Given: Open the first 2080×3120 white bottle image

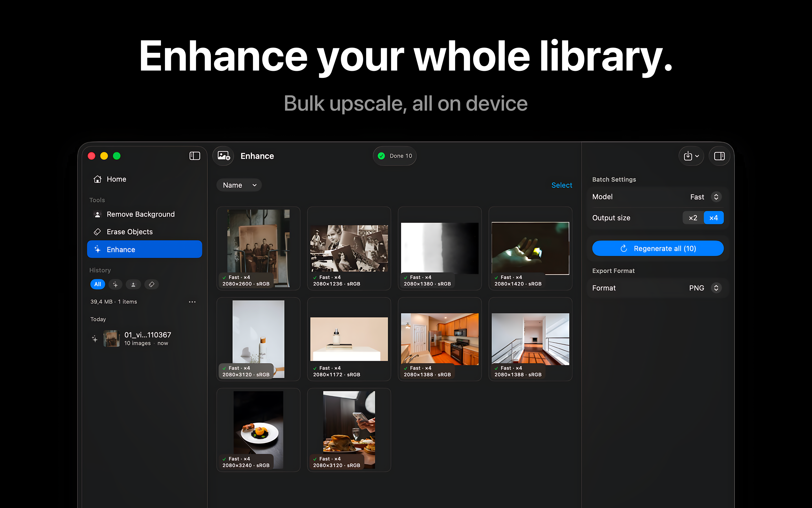Looking at the screenshot, I should point(258,339).
